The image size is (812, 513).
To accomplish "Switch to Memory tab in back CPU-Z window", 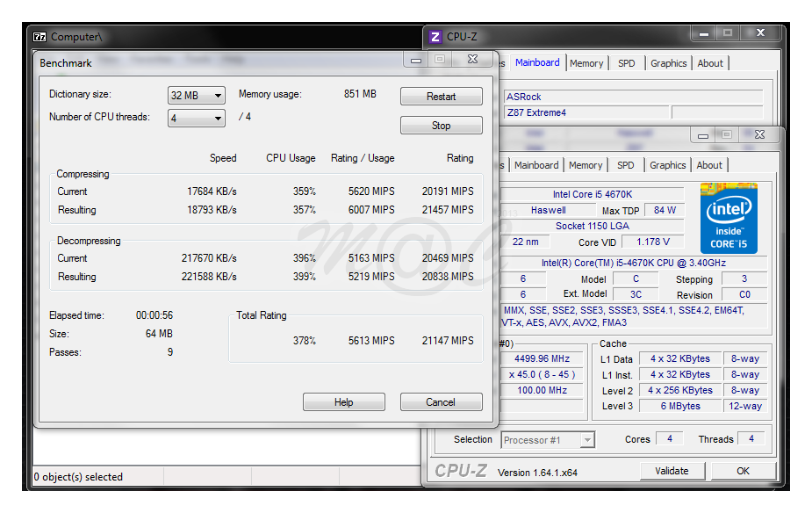I will click(586, 63).
